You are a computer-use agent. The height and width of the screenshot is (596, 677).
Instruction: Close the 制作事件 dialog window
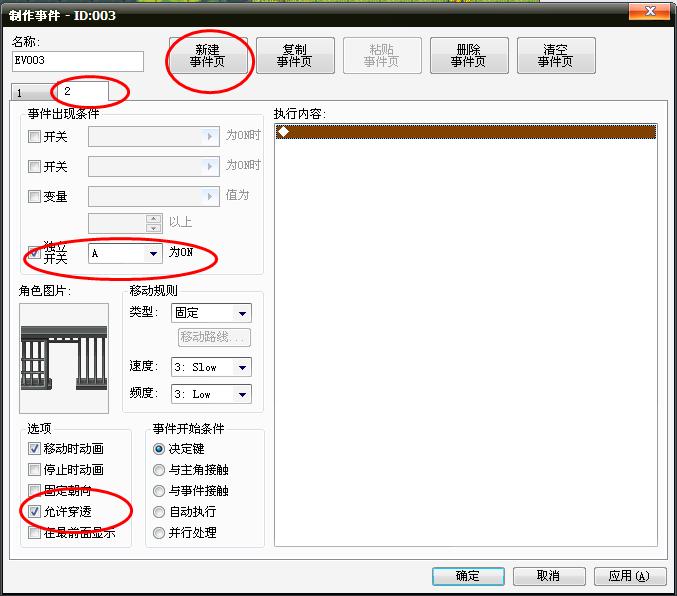tap(649, 12)
